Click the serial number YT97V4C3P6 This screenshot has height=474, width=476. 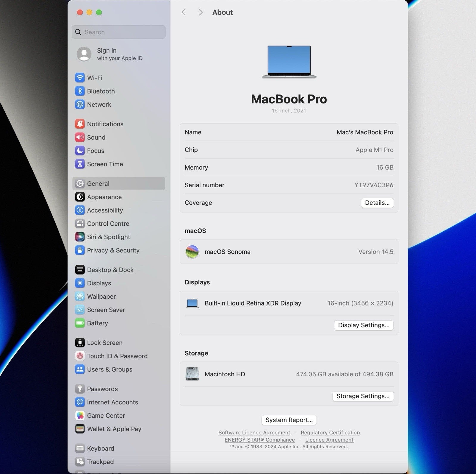374,185
